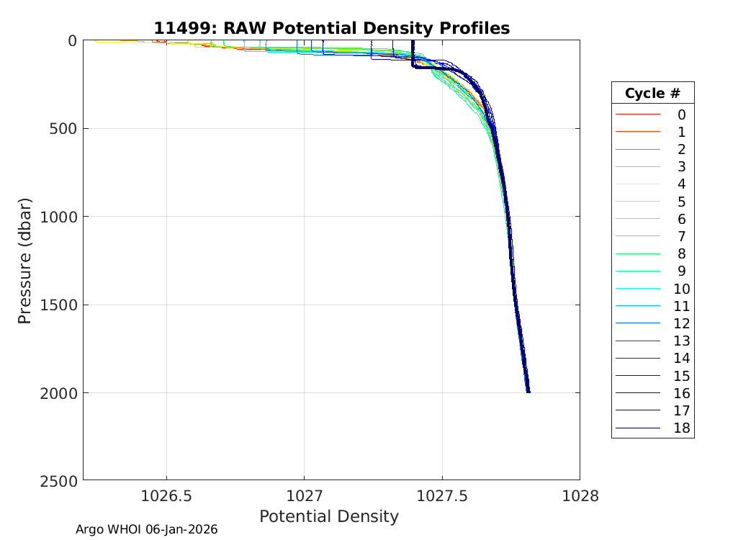Click the red line for cycle 0 in legend
The image size is (756, 540).
[x=637, y=114]
